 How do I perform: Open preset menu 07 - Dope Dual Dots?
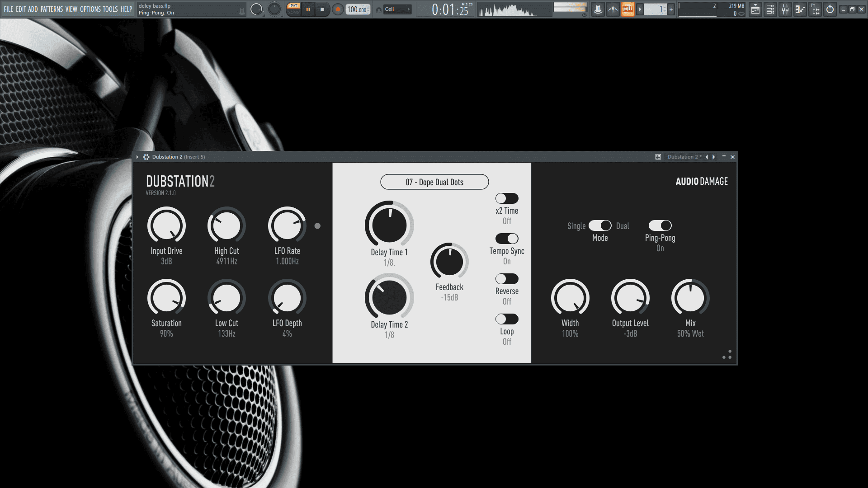pos(434,182)
